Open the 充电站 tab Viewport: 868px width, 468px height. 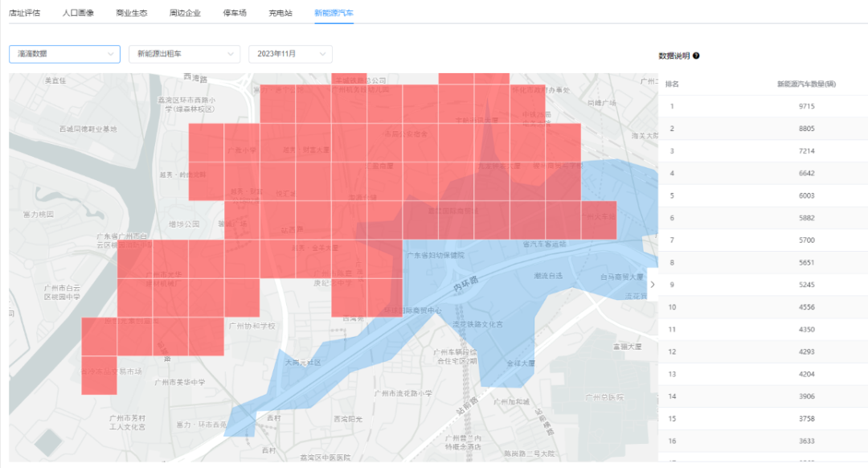280,13
